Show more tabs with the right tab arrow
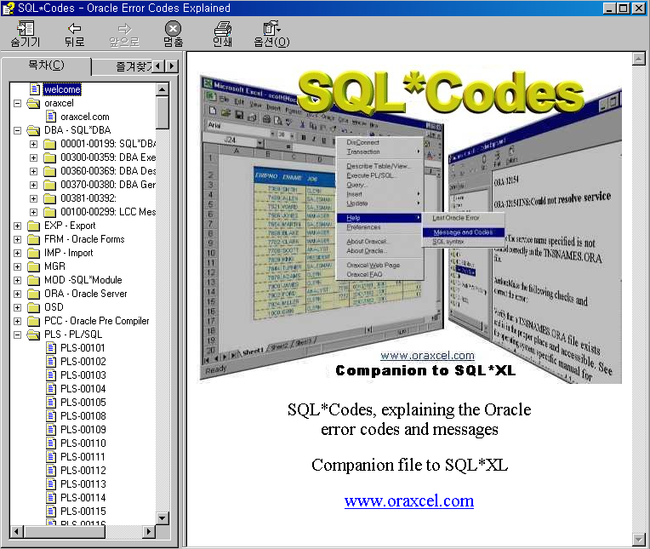650x549 pixels. [172, 66]
